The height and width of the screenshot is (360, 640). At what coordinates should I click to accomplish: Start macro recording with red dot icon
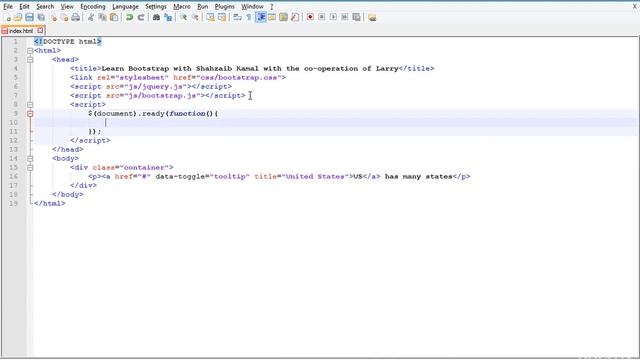tap(310, 17)
